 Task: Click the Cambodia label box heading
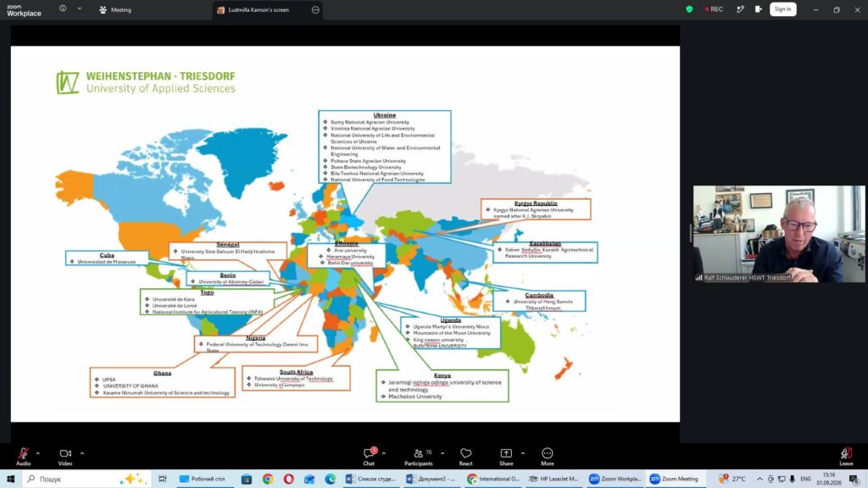(538, 295)
